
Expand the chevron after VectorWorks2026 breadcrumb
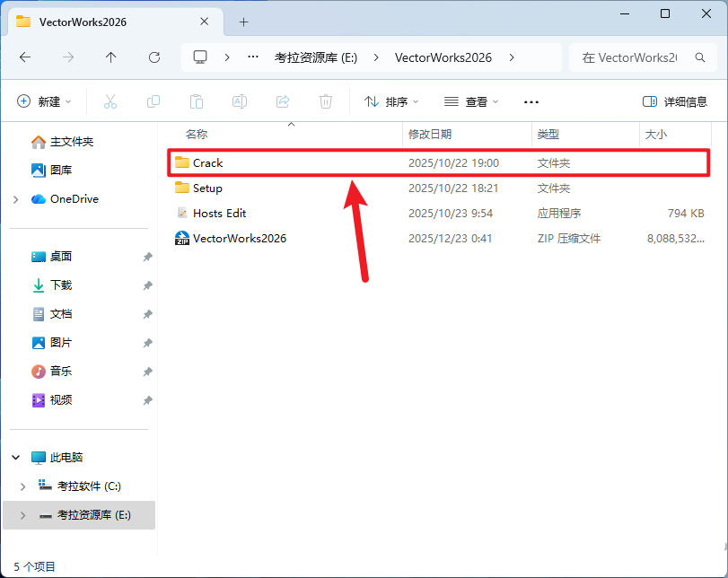[x=512, y=57]
